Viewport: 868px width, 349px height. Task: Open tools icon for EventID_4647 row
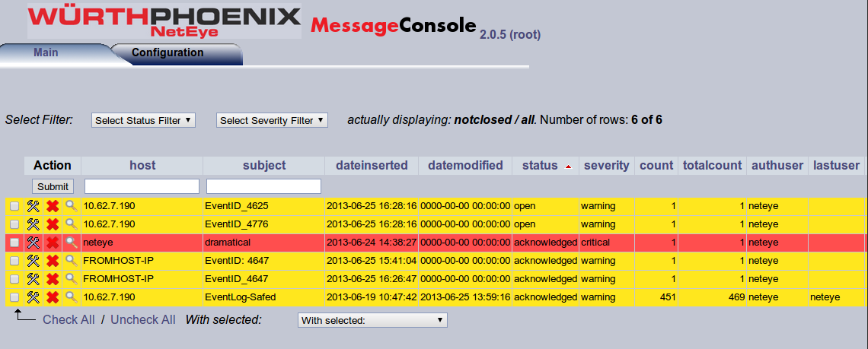coord(34,279)
